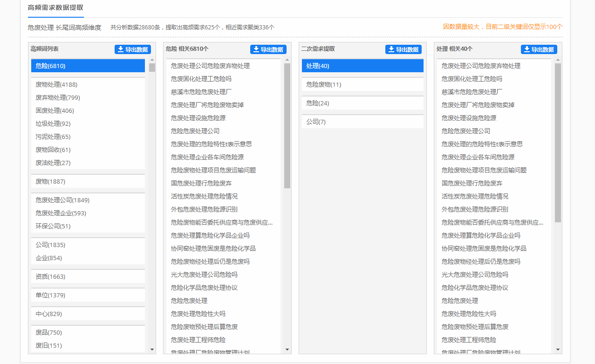This screenshot has width=595, height=364.
Task: Select the 危险废物(11) cluster
Action: 362,84
